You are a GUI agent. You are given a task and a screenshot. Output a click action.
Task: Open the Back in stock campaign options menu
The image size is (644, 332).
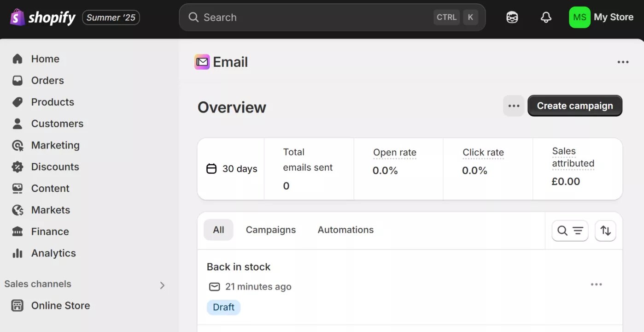click(x=596, y=285)
